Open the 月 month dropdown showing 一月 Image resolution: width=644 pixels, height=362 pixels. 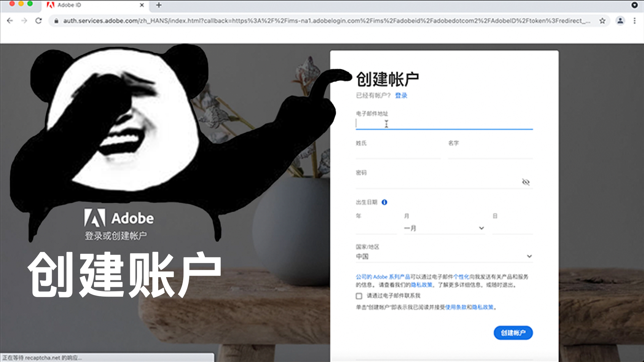444,228
